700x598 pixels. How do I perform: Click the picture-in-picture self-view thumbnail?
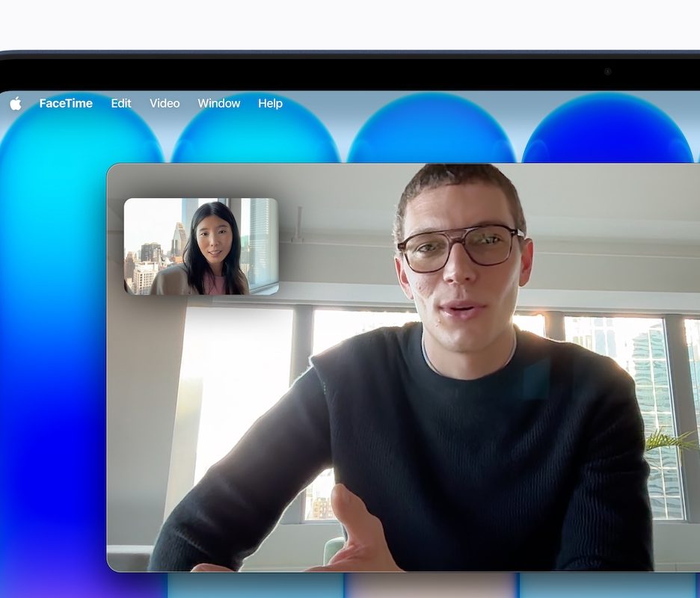pyautogui.click(x=200, y=246)
